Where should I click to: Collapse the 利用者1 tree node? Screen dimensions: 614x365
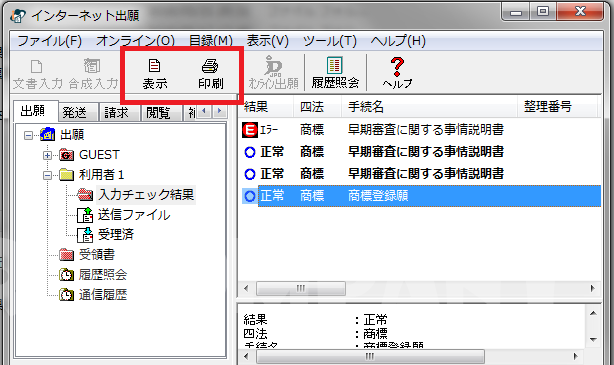47,175
